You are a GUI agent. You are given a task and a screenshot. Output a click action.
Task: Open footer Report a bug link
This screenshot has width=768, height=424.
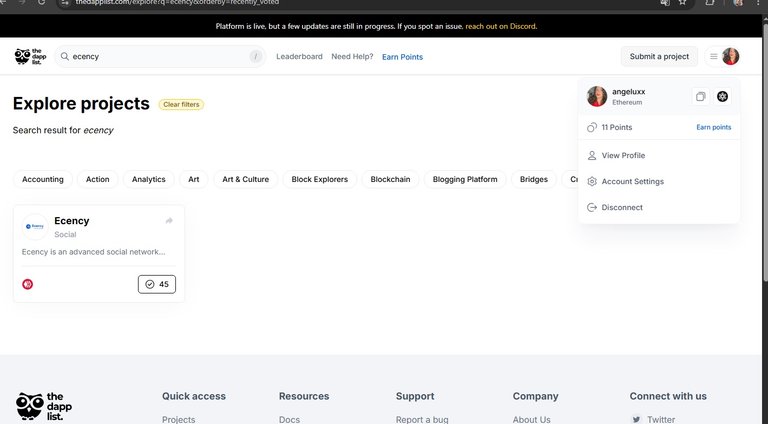tap(422, 420)
